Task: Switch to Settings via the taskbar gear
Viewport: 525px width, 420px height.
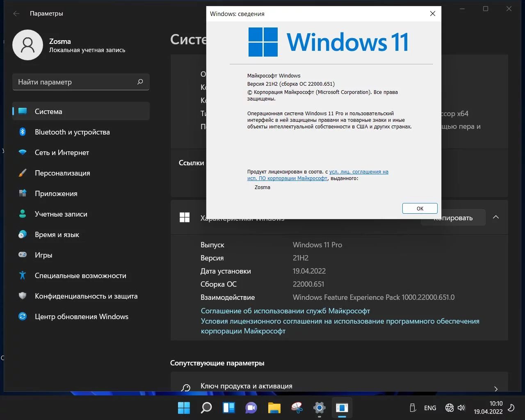Action: pos(319,408)
